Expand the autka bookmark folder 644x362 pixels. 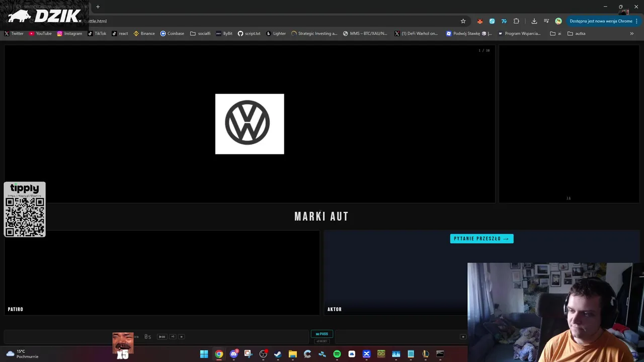point(576,34)
